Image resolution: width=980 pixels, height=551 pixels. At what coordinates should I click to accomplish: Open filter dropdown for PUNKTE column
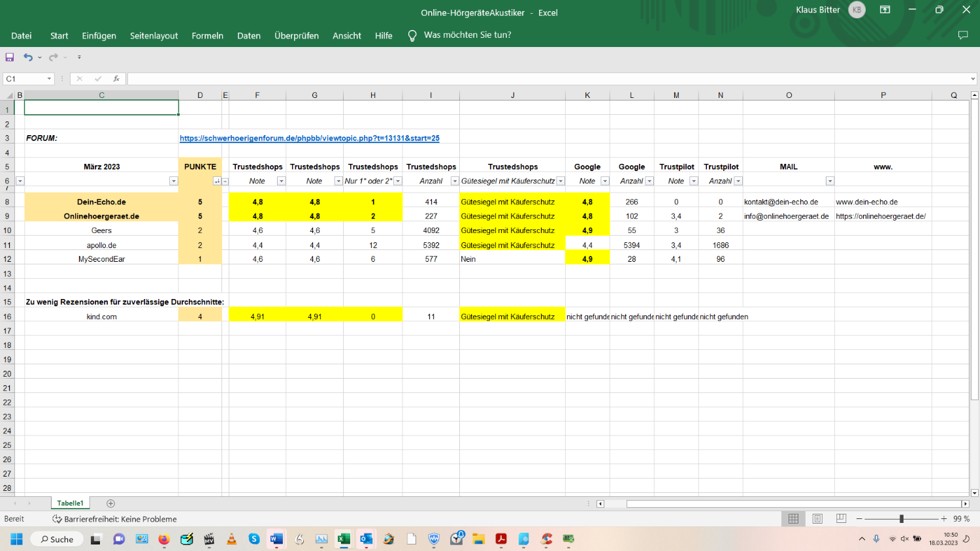217,181
